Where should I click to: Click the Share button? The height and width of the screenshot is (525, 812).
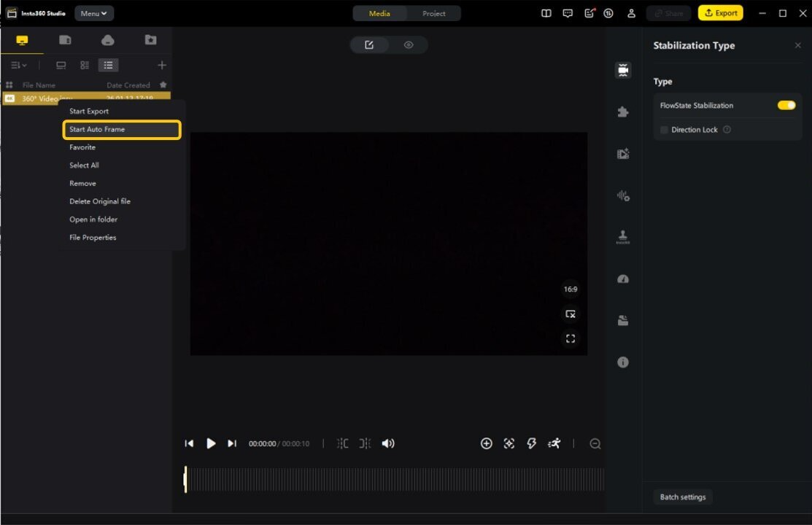click(668, 13)
